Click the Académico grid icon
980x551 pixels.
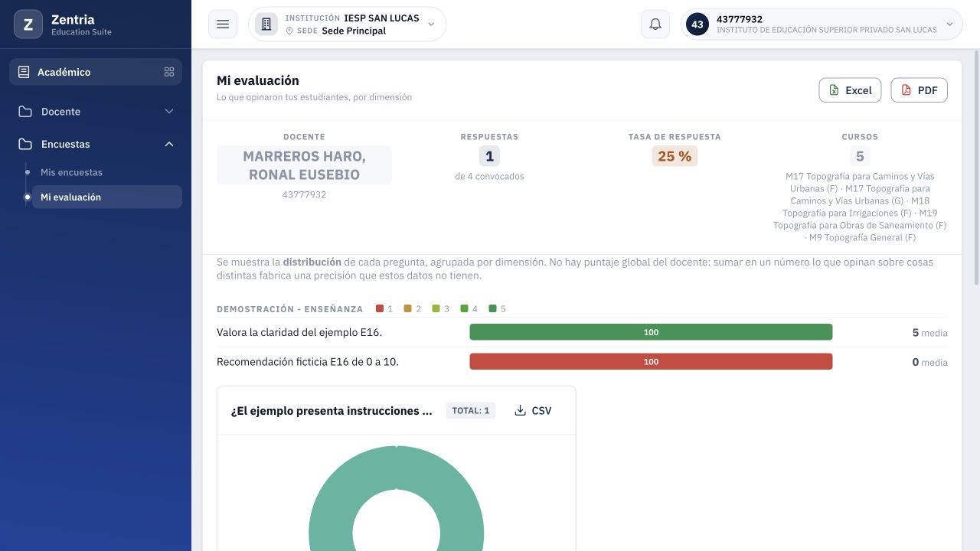(169, 72)
